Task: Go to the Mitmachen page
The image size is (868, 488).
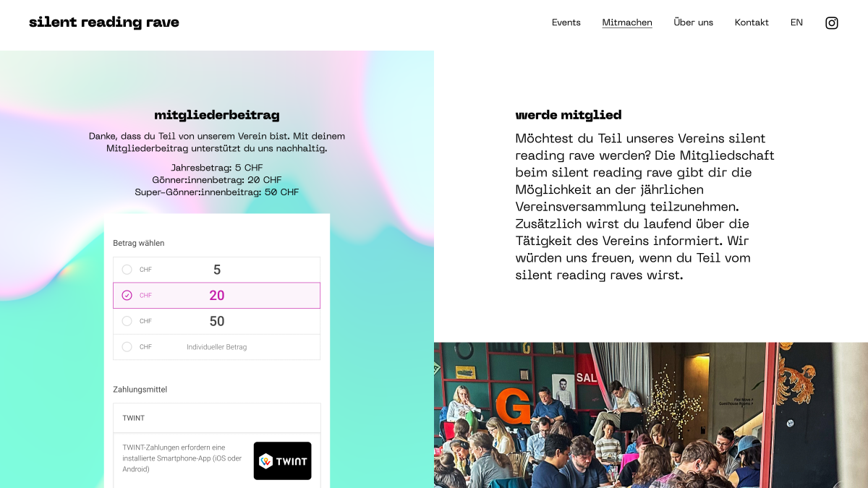Action: point(627,22)
